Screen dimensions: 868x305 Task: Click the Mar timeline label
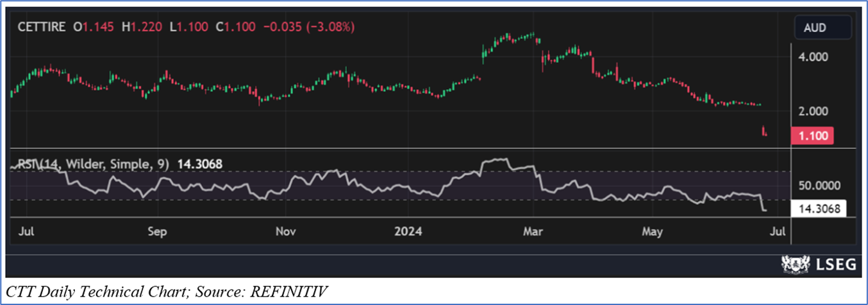[x=533, y=231]
